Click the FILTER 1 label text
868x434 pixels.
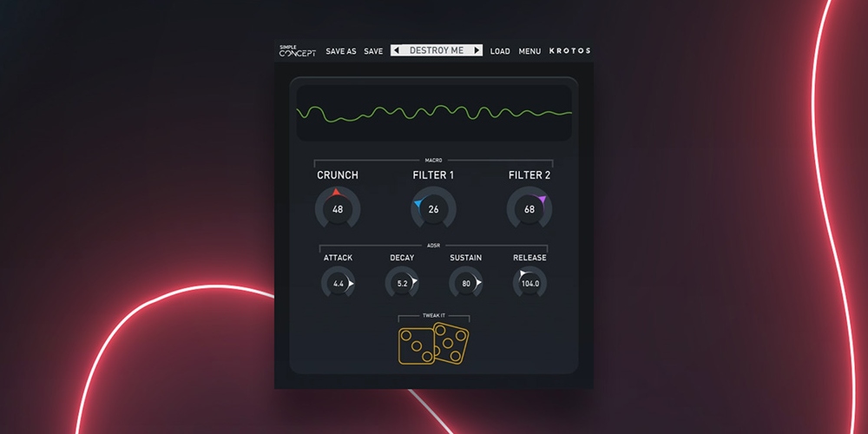pos(433,175)
